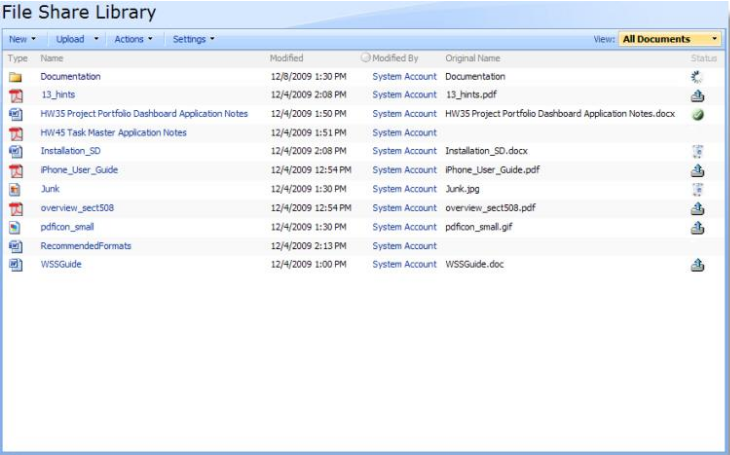
Task: Sort by the Modified By column header
Action: [x=395, y=58]
